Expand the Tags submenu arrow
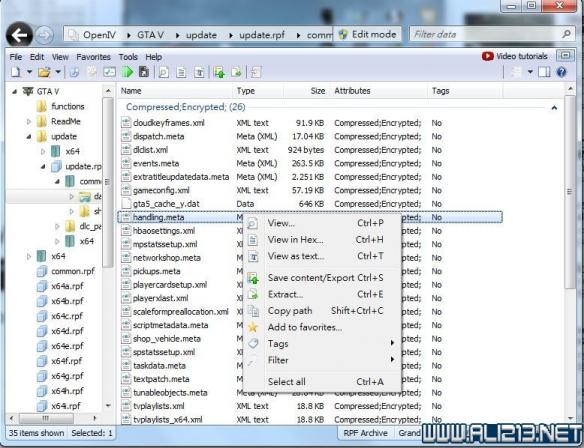The height and width of the screenshot is (448, 584). coord(392,343)
